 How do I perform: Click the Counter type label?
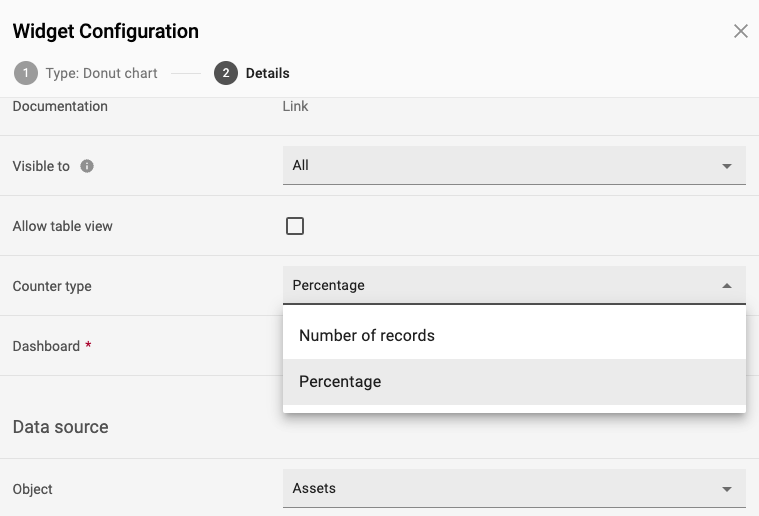52,286
